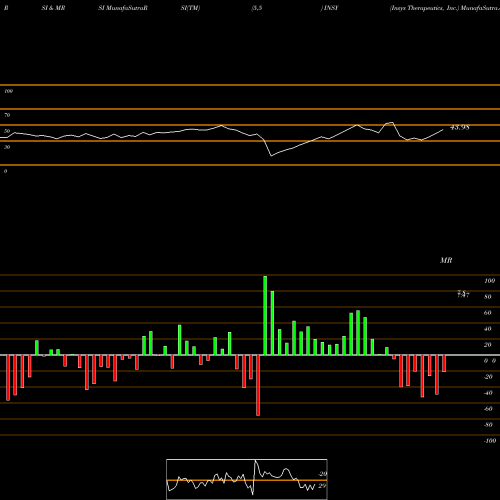Click the RSI axis label 70
The height and width of the screenshot is (500, 500).
point(7,115)
